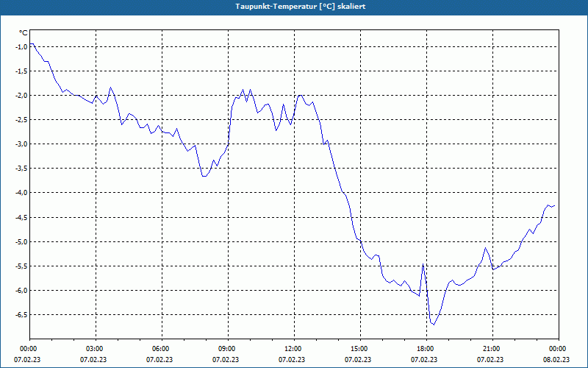Select the -1,5 y-axis label
The height and width of the screenshot is (368, 588).
[x=21, y=71]
